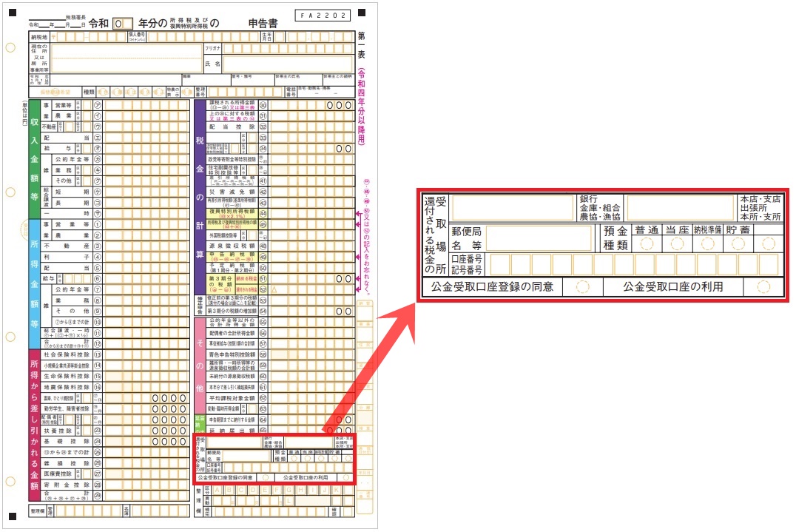This screenshot has width=796, height=532.
Task: Click the 銀行 金庫・組合 農協・漁協 label
Action: pos(599,208)
